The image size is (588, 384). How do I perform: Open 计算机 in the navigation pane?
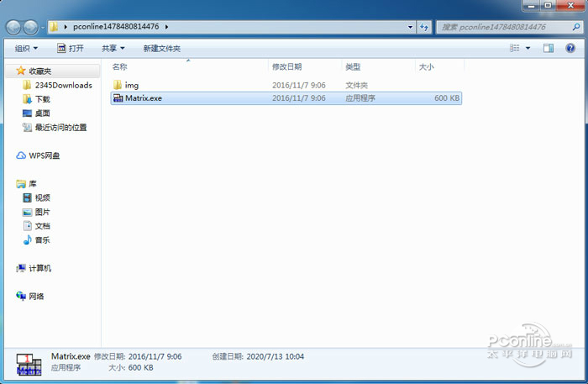click(40, 268)
